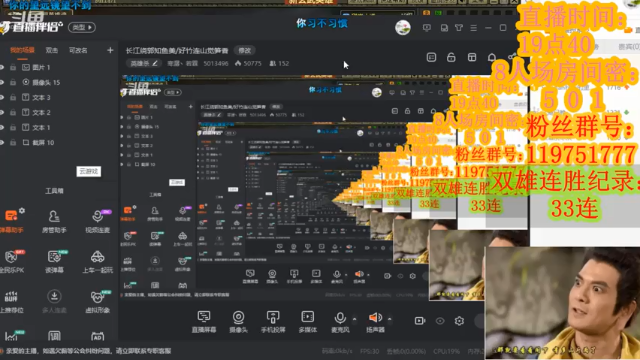
Task: Switch to the 可改名 scene tab
Action: coord(78,50)
